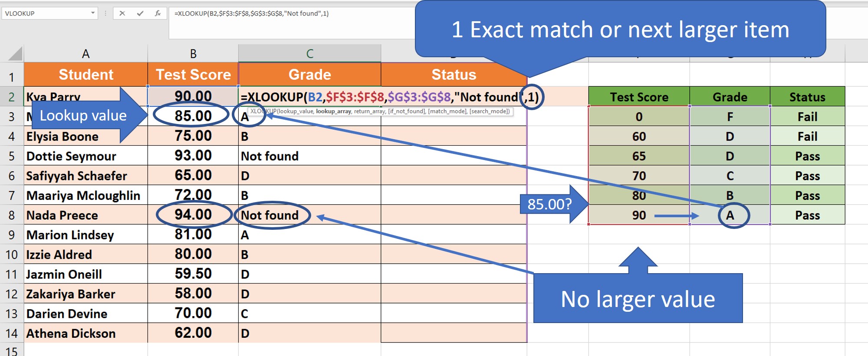Select column C header
This screenshot has height=356, width=868.
310,54
